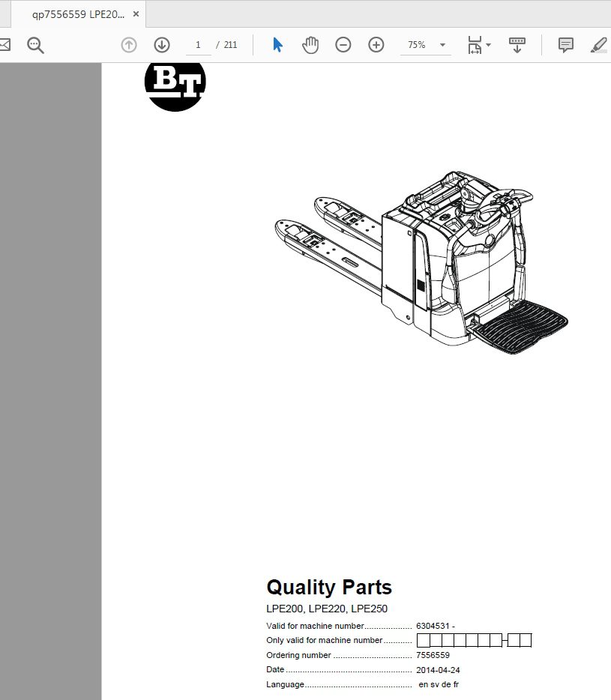Screen dimensions: 611x700
Task: Go to previous page arrow
Action: [x=129, y=45]
